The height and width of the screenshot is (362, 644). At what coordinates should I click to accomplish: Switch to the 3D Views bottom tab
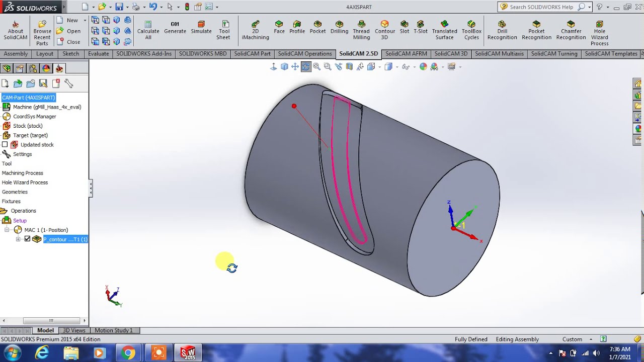74,330
